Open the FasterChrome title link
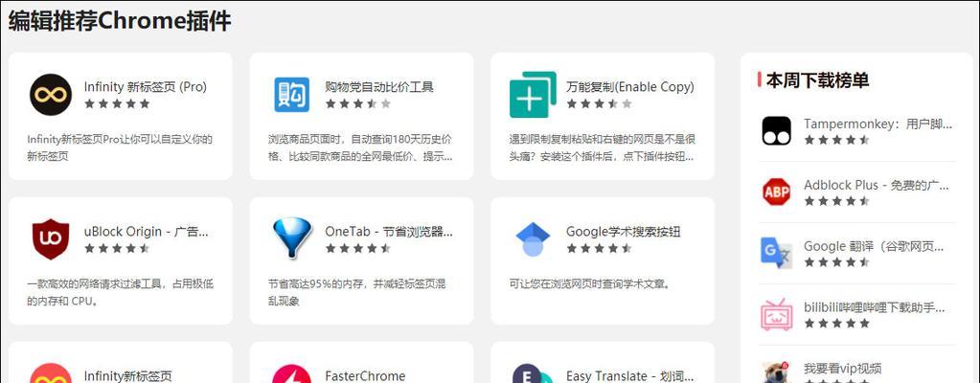 365,376
